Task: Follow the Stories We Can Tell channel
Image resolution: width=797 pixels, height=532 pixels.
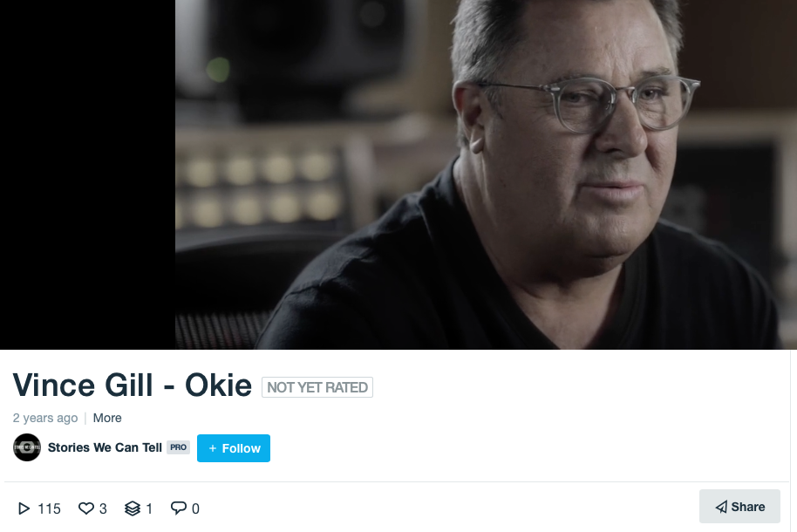Action: click(234, 448)
